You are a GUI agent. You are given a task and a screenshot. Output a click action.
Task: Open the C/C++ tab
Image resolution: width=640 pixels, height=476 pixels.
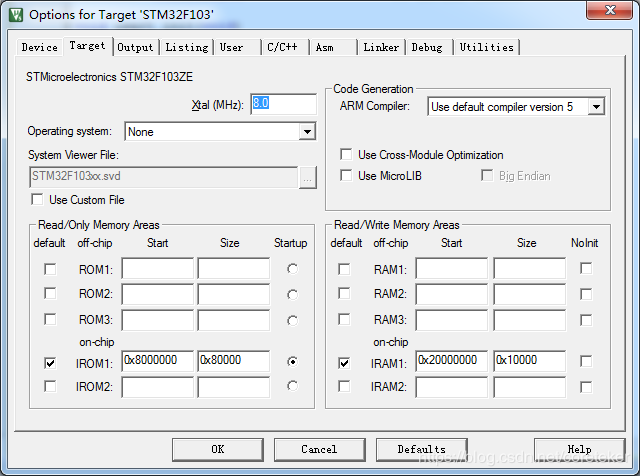[285, 47]
